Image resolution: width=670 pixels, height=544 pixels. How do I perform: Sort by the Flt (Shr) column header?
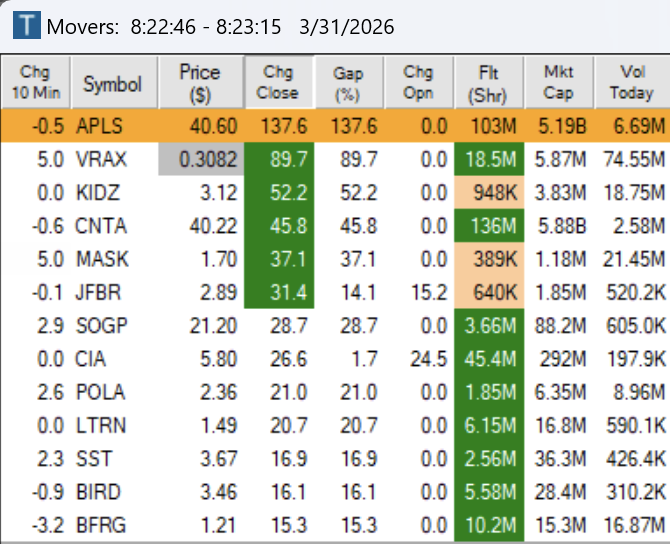tap(489, 82)
